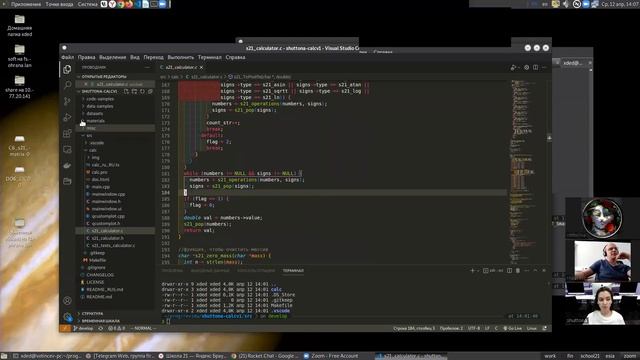Open terminal profile dropdown arrow
Image resolution: width=640 pixels, height=360 pixels.
pyautogui.click(x=478, y=271)
